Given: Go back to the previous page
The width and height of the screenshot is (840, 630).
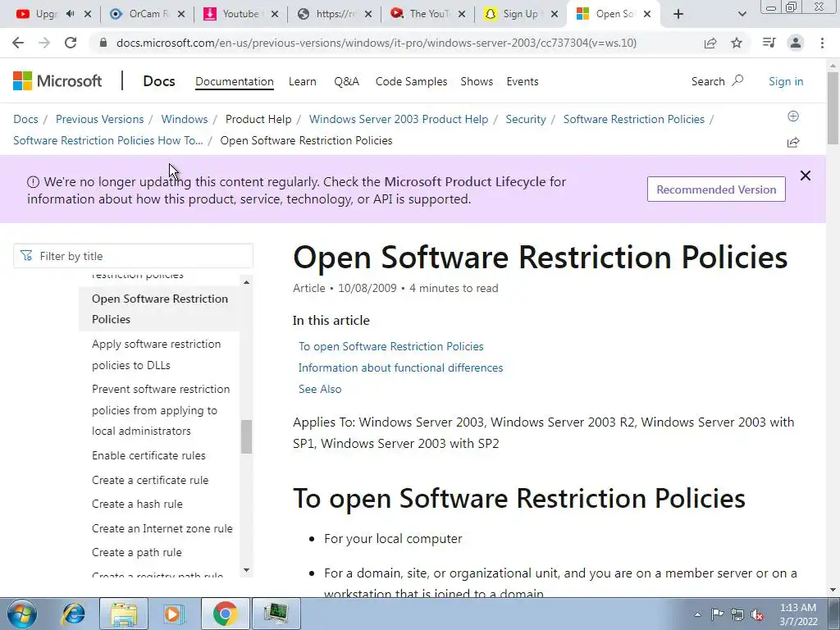Looking at the screenshot, I should pyautogui.click(x=18, y=43).
